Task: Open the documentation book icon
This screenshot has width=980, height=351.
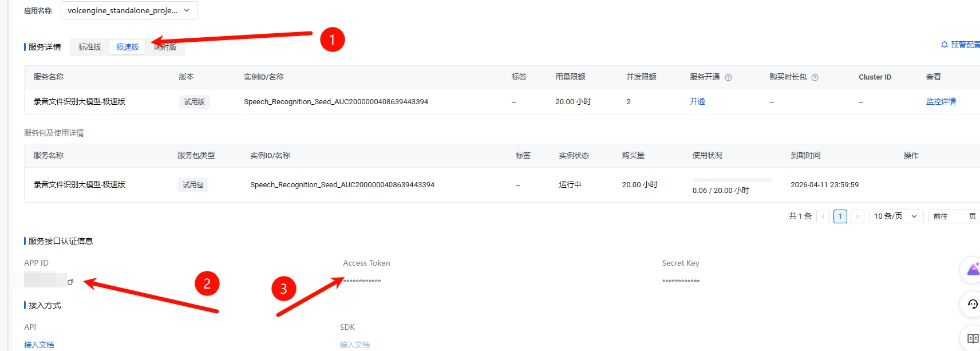Action: pos(973,338)
